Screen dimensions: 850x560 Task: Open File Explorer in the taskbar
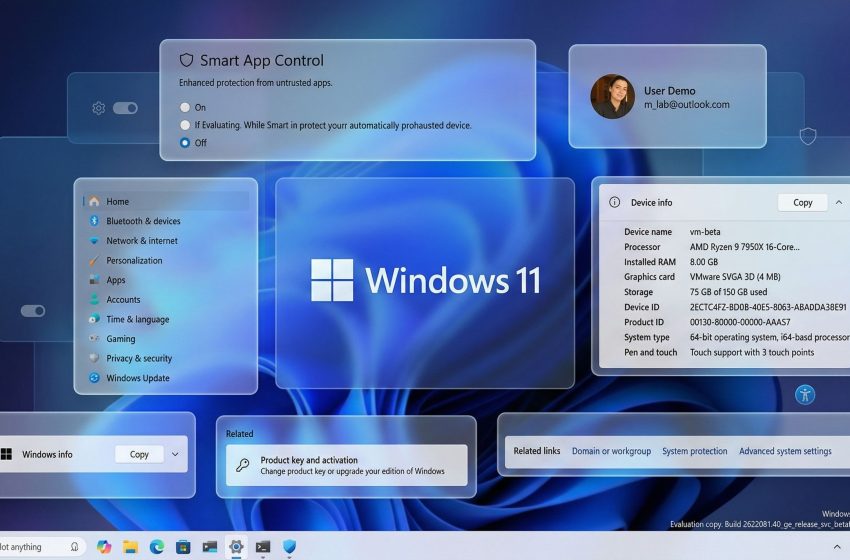(x=130, y=546)
